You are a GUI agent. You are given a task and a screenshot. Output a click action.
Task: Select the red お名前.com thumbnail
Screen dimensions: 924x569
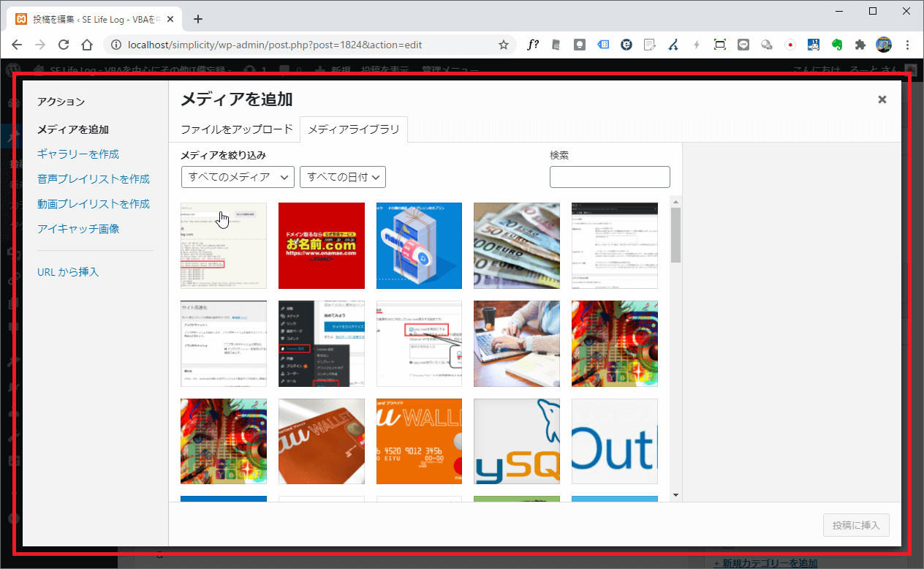[322, 246]
